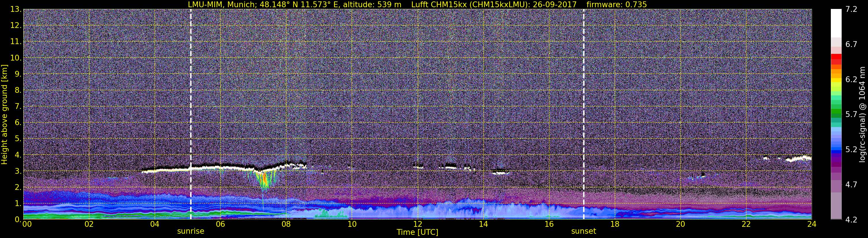Click the '20' time axis tick label
The height and width of the screenshot is (238, 868).
[680, 224]
